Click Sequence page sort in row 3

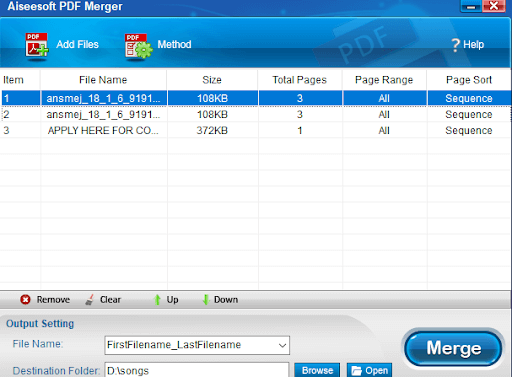[x=469, y=130]
